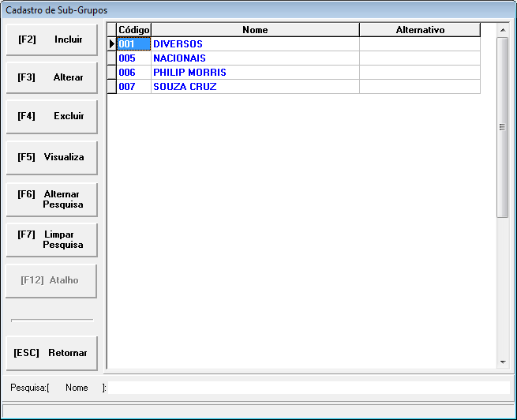Image resolution: width=517 pixels, height=420 pixels.
Task: Click the [F2] Incluir button
Action: coord(51,39)
